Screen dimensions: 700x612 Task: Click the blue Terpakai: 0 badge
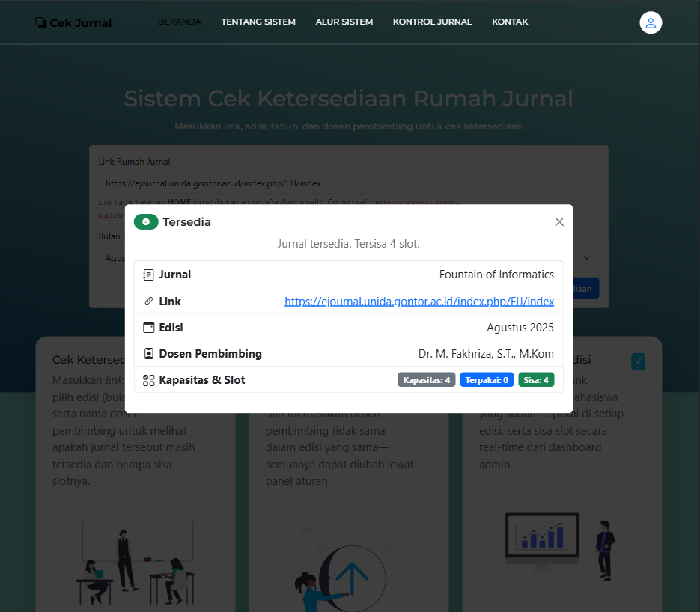[487, 380]
